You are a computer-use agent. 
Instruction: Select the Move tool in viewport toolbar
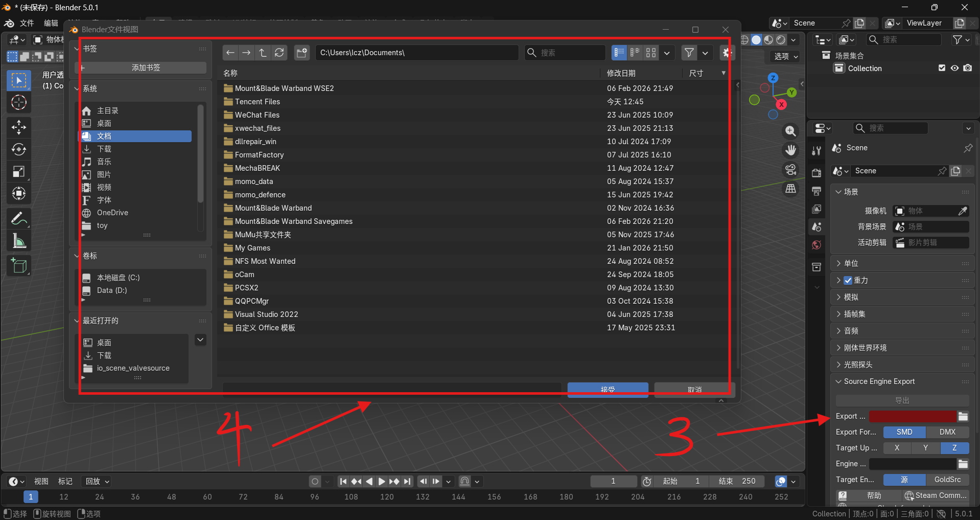coord(19,126)
